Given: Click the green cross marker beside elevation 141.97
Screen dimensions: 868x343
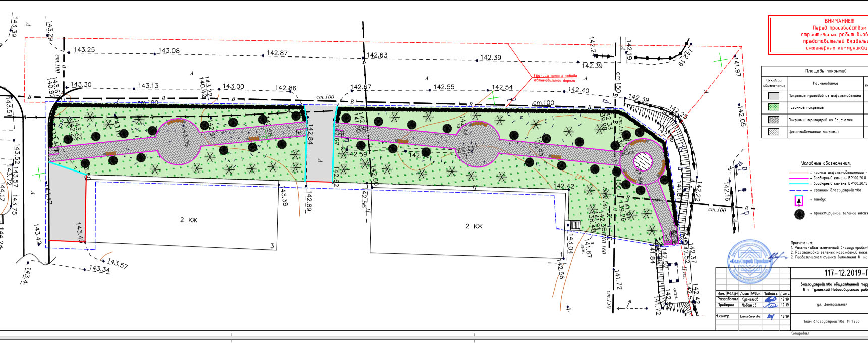Looking at the screenshot, I should [x=721, y=61].
